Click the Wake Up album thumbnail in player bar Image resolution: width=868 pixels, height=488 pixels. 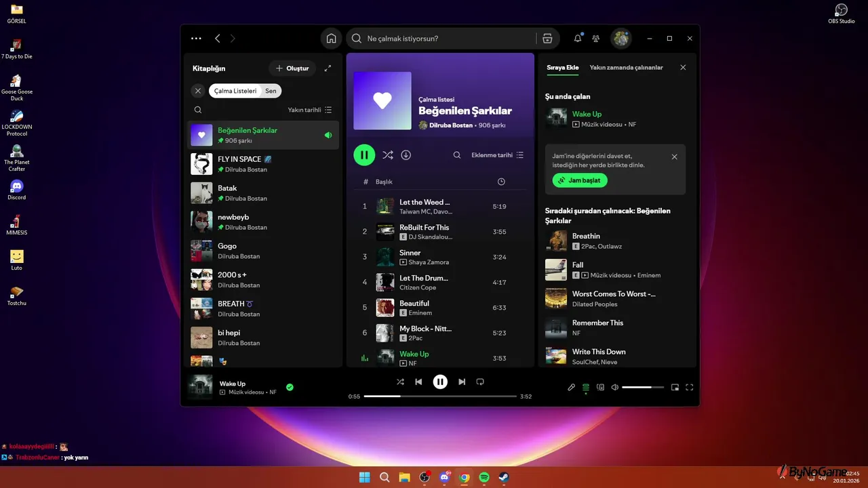(x=200, y=387)
